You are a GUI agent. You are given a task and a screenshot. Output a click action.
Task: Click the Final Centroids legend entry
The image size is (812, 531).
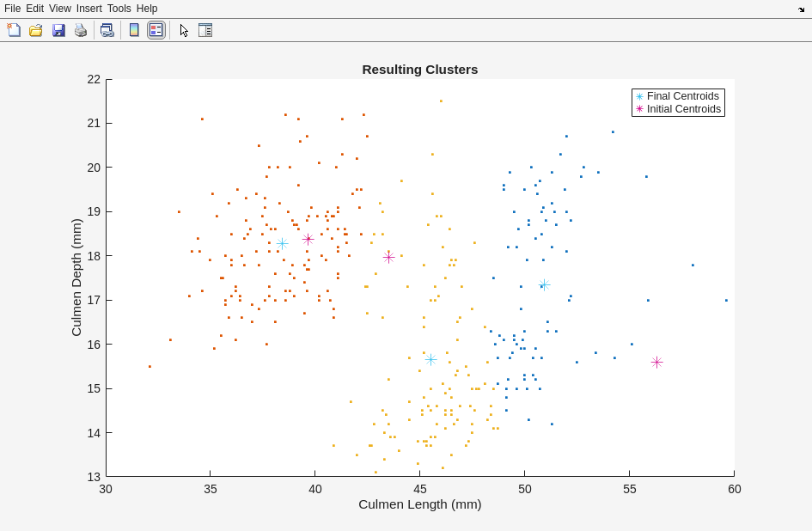(683, 96)
